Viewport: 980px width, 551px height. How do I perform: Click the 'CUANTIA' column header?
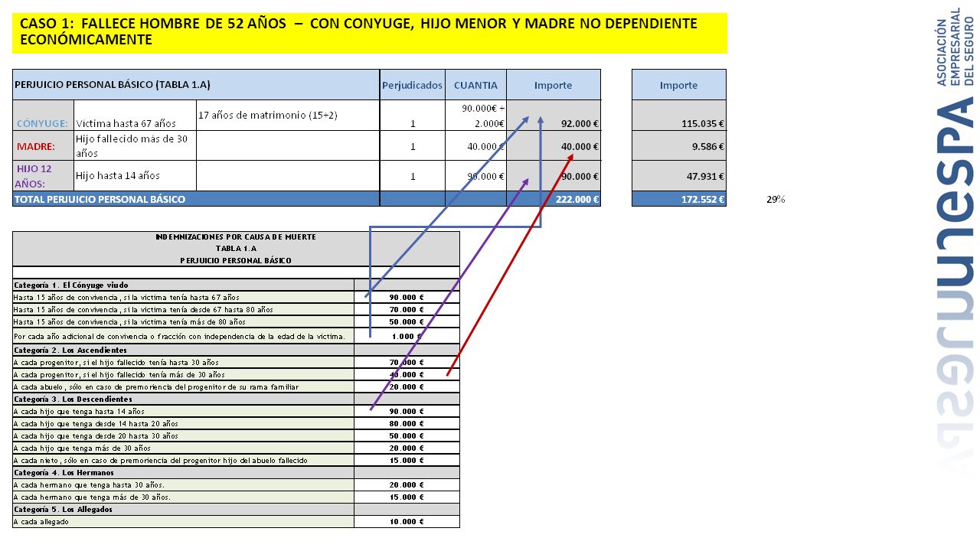point(475,85)
